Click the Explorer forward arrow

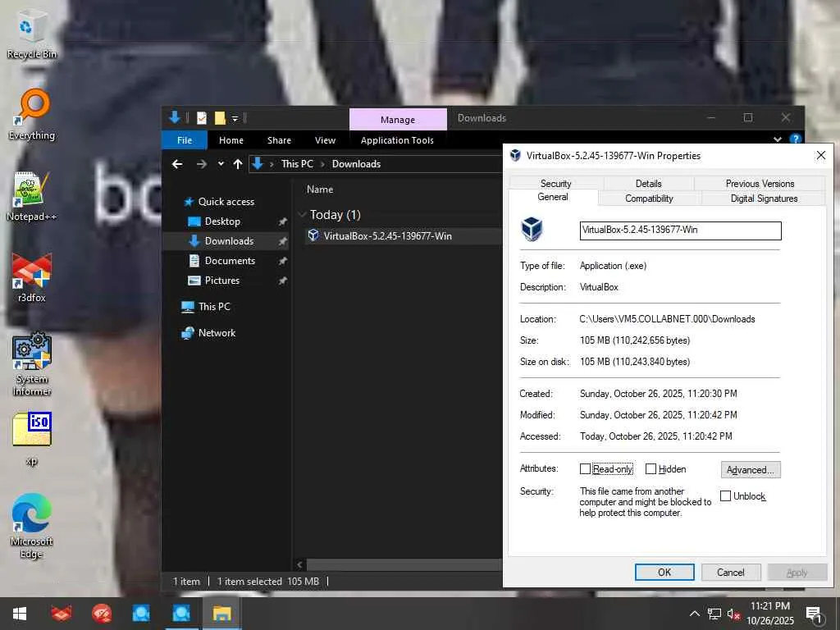click(x=202, y=164)
